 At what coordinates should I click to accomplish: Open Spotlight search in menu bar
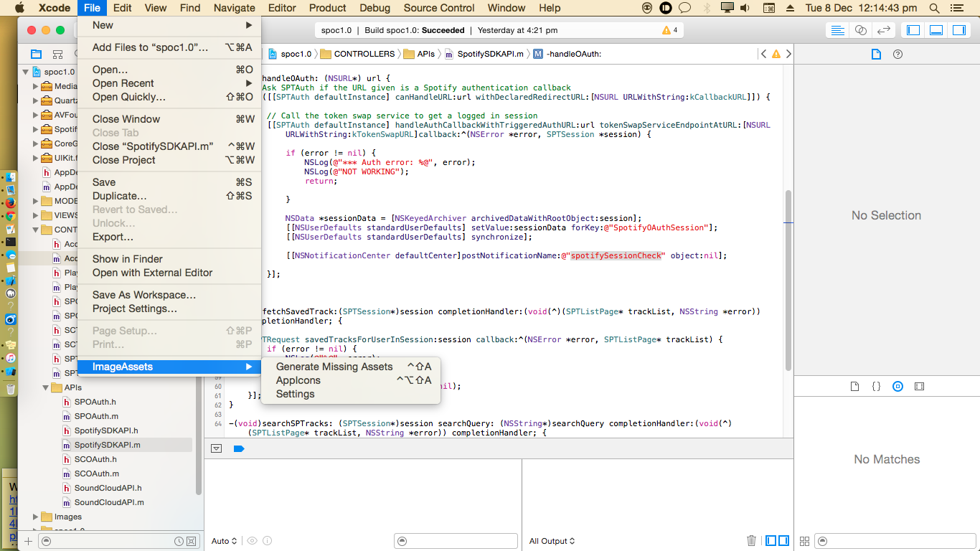pyautogui.click(x=934, y=8)
